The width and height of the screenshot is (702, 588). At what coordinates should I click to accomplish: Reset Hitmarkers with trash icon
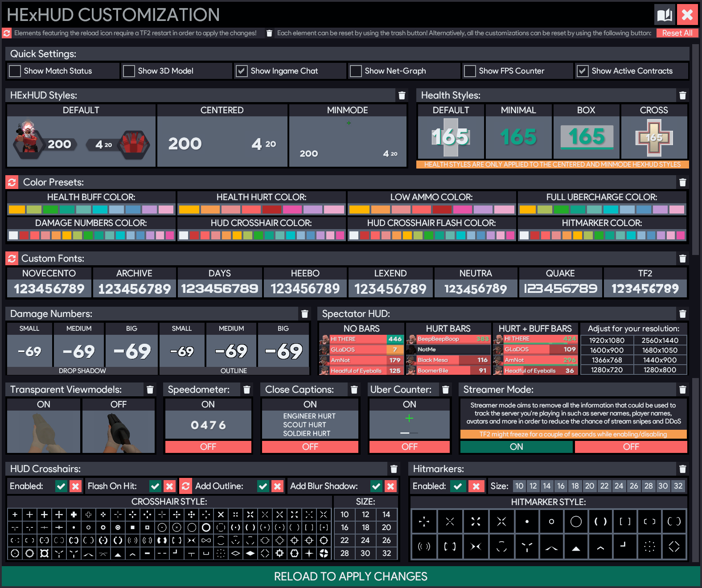682,469
